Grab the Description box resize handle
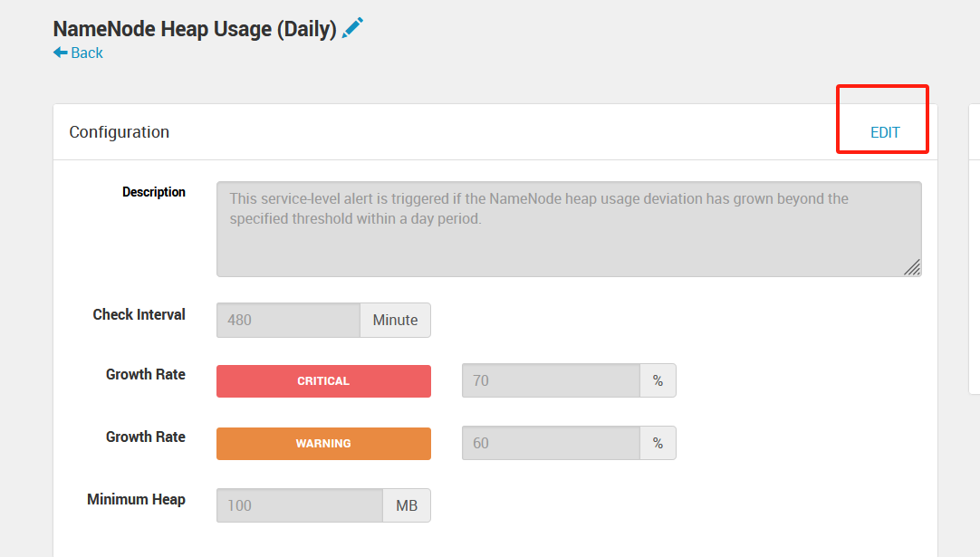Screen dimensions: 980x557 [912, 267]
